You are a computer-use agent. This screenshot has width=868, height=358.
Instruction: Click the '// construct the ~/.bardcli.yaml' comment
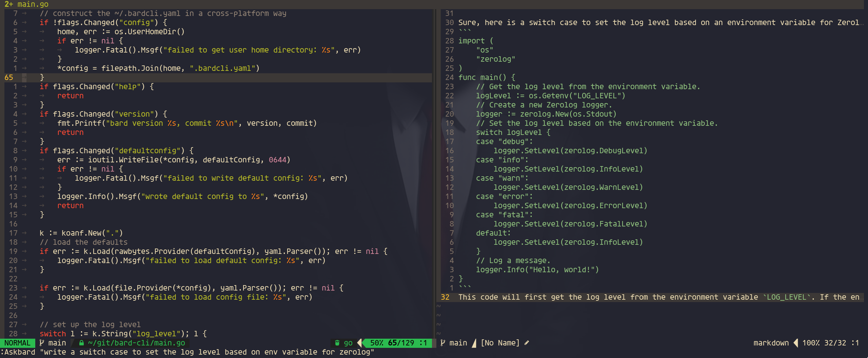coord(163,13)
